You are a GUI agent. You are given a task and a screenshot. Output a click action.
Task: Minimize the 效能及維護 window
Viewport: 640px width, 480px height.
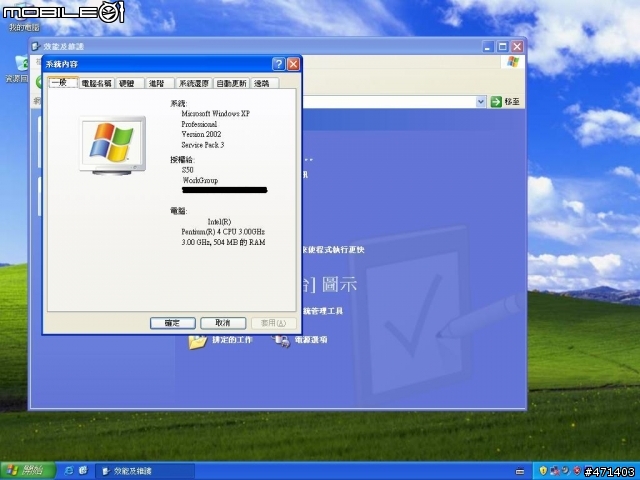pyautogui.click(x=488, y=47)
